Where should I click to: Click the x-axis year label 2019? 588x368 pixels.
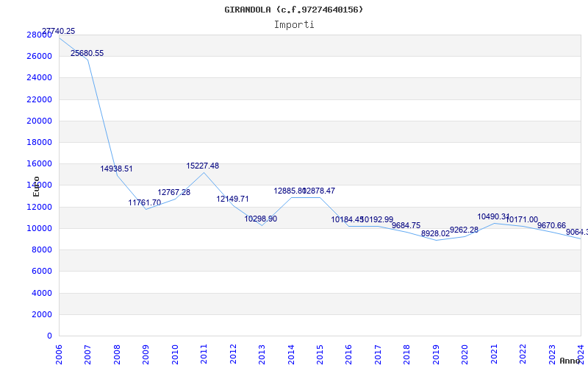(x=436, y=355)
